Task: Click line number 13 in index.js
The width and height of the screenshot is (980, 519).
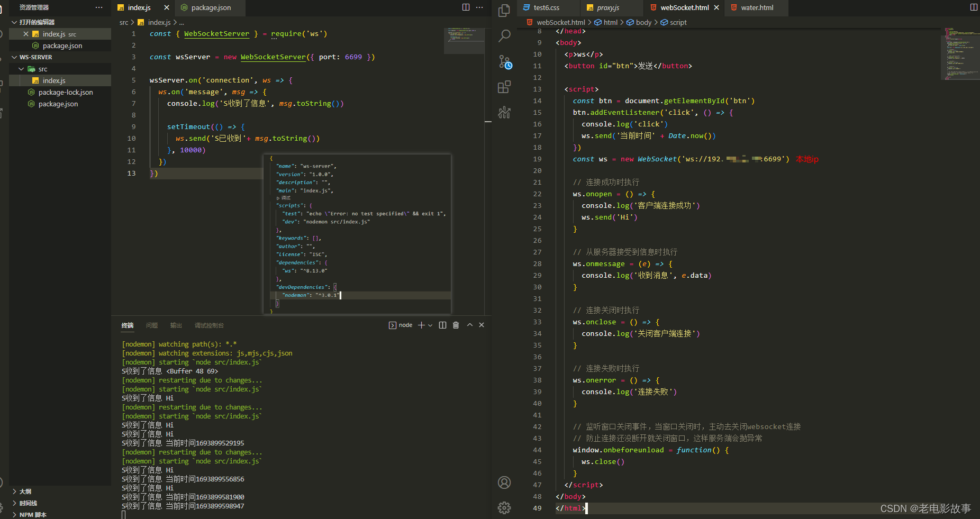Action: click(131, 174)
